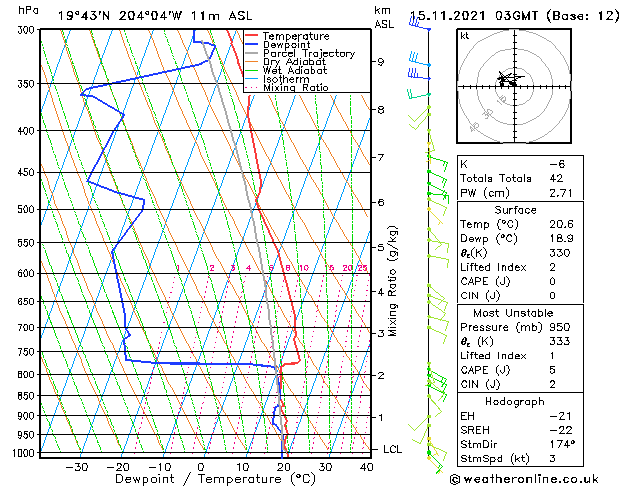
Task: Click the gray Parcel Trajectory line sample in legend
Action: [252, 53]
